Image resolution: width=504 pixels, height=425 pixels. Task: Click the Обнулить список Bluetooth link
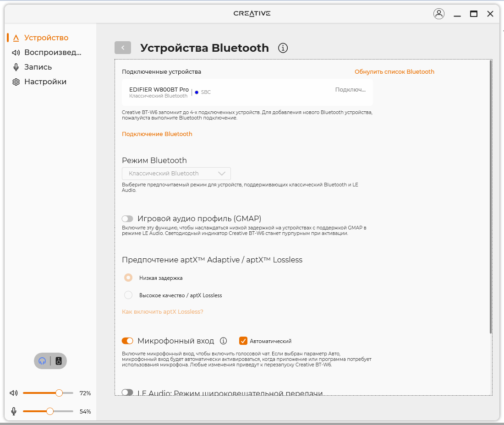click(x=394, y=71)
